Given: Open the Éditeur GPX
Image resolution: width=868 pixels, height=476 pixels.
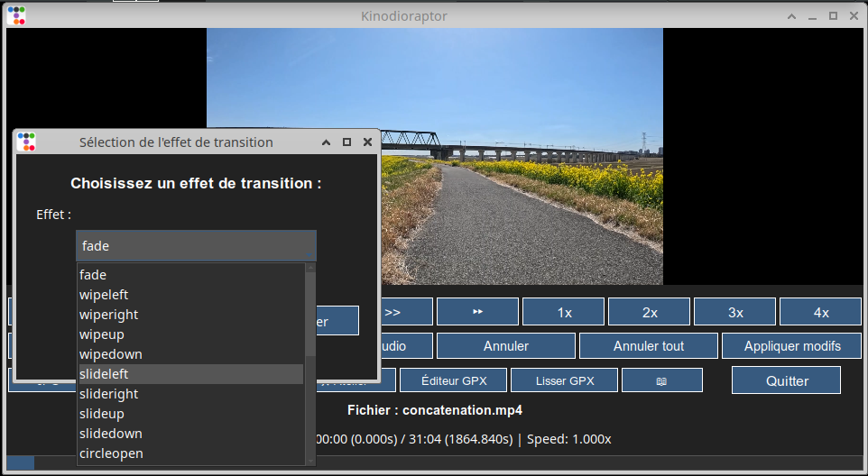Looking at the screenshot, I should click(x=454, y=380).
